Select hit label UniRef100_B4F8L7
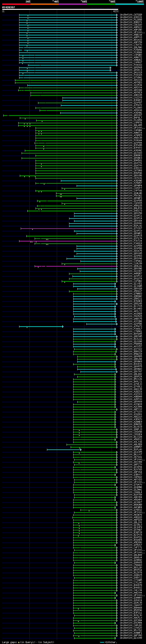146x644 pixels. [x=131, y=118]
